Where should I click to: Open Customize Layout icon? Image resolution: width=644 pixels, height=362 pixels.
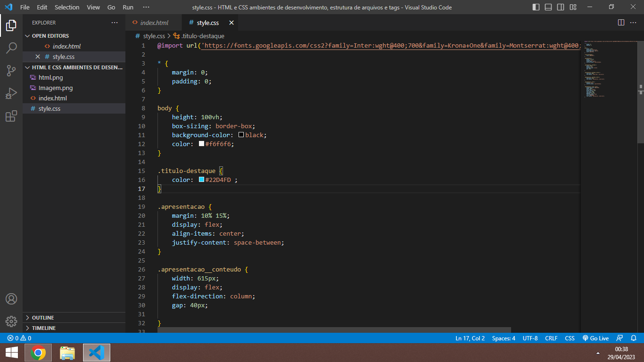[573, 7]
